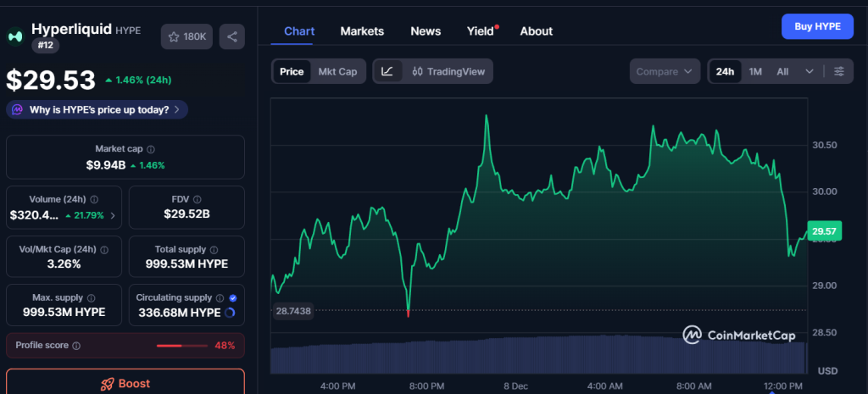Select the All time range
Image resolution: width=868 pixels, height=394 pixels.
[x=782, y=71]
